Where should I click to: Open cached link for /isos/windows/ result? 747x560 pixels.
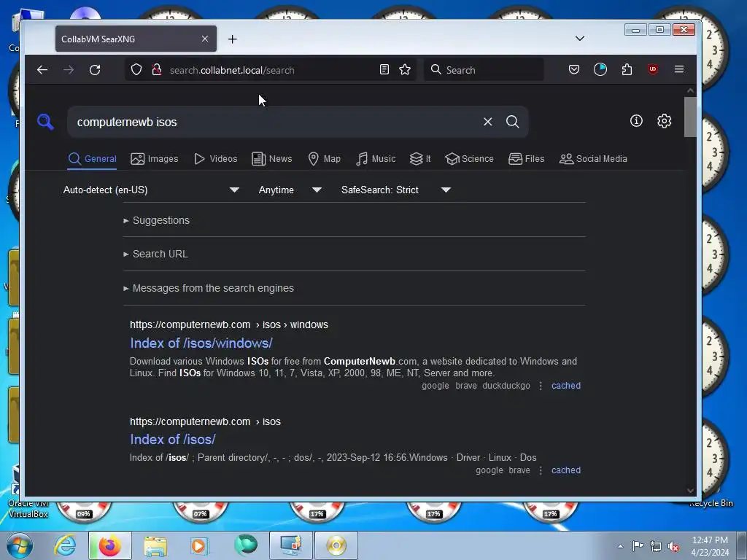coord(566,386)
